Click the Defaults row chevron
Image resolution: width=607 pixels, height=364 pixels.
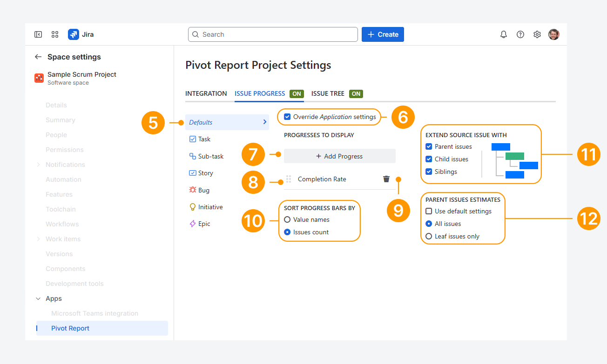264,122
